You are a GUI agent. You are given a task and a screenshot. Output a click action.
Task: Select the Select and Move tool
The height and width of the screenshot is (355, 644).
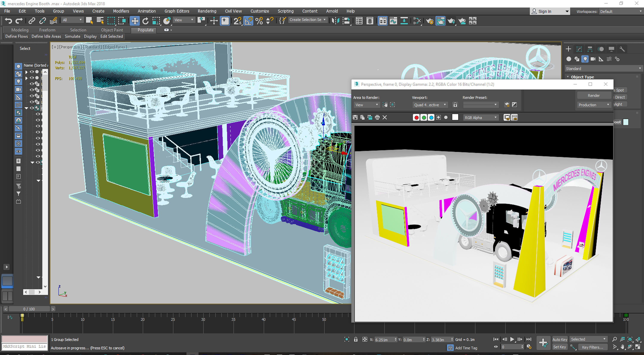pos(135,21)
